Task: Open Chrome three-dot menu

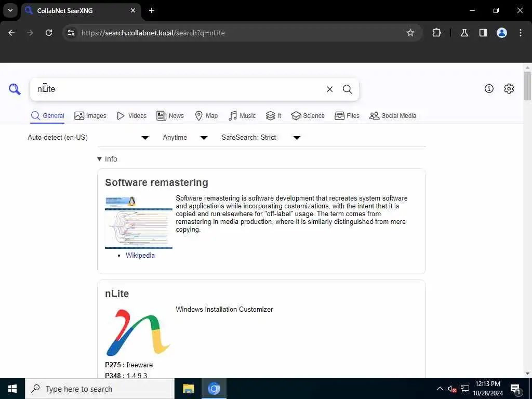Action: (x=521, y=33)
